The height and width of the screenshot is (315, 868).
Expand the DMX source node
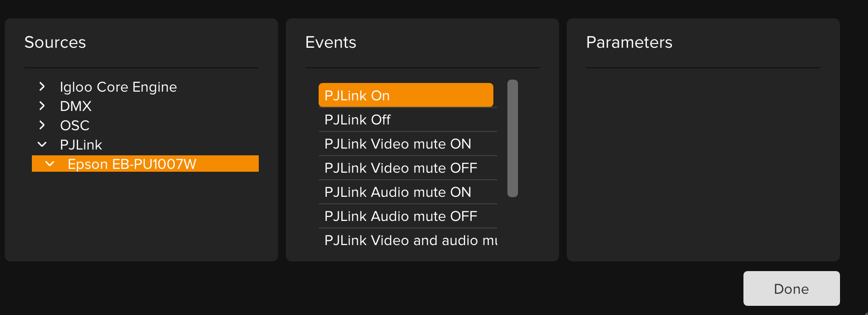point(42,106)
